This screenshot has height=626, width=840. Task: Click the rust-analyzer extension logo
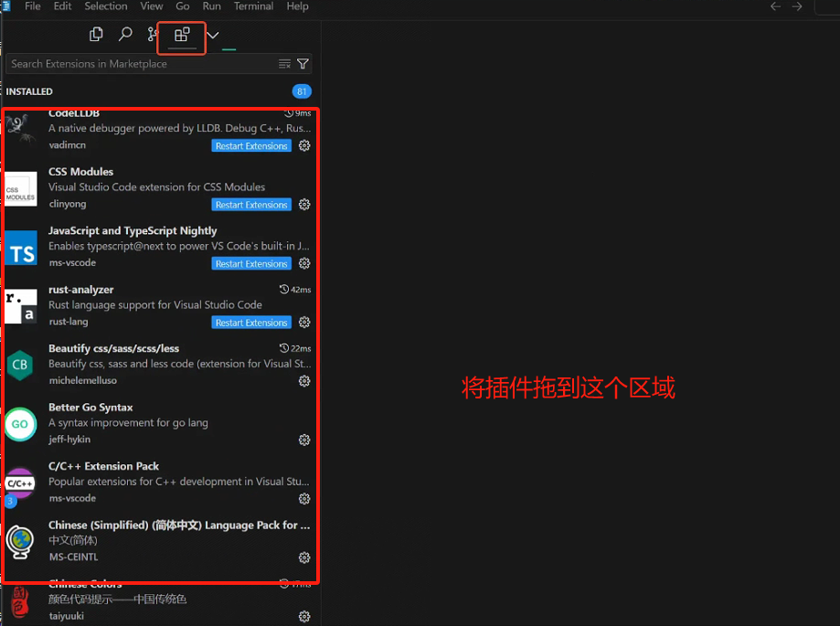pyautogui.click(x=21, y=306)
